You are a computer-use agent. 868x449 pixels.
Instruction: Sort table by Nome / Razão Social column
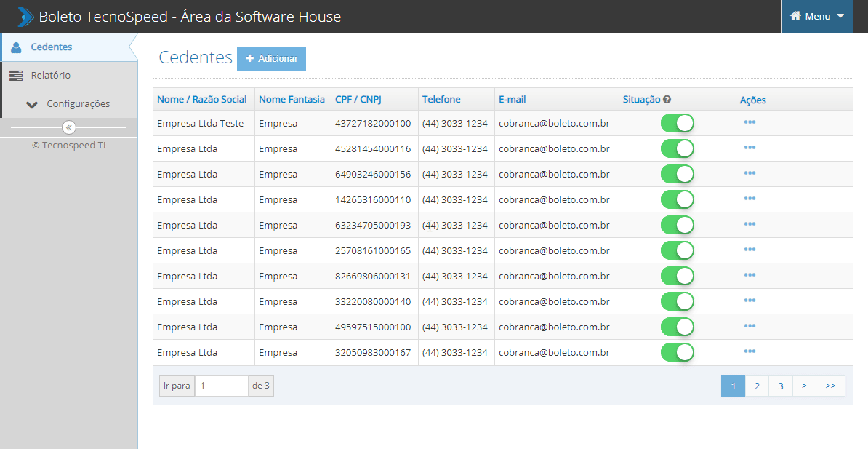(x=202, y=100)
